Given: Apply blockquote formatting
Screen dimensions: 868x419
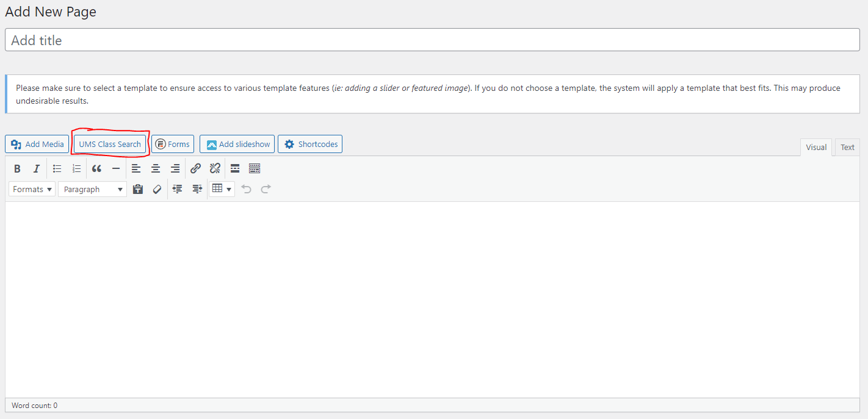Looking at the screenshot, I should pos(96,169).
